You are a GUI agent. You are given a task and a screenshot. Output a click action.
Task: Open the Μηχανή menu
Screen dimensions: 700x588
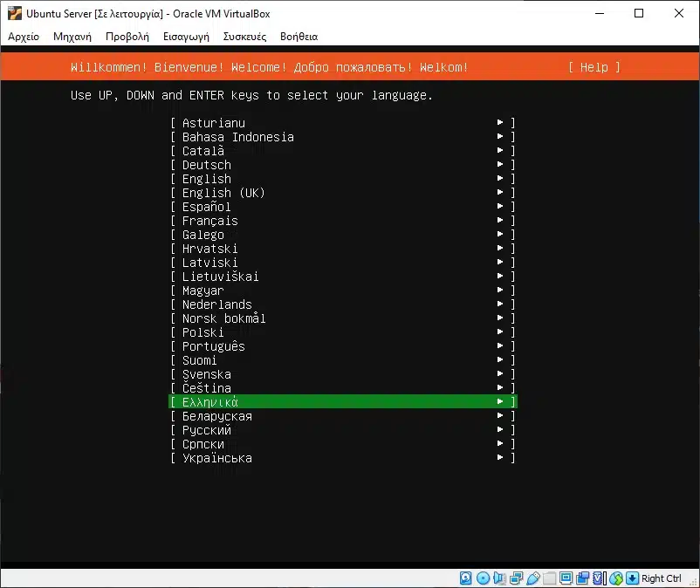[x=72, y=37]
